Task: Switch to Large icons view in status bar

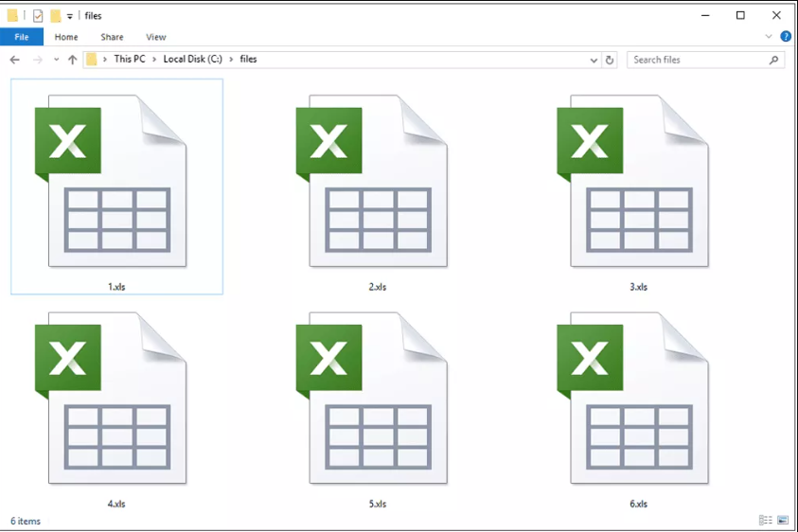Action: pos(783,520)
